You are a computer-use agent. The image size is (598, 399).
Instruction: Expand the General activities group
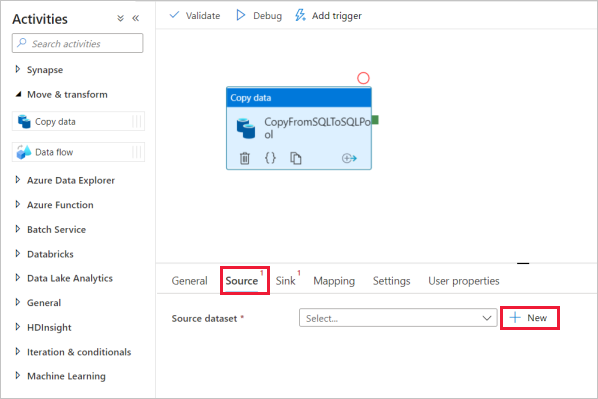[x=18, y=302]
